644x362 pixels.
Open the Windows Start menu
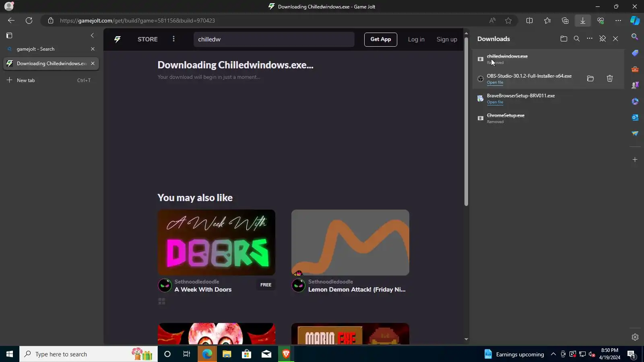10,354
